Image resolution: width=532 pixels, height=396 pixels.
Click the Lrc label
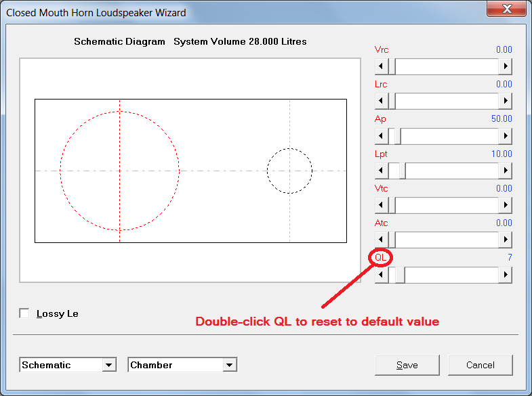pos(381,85)
